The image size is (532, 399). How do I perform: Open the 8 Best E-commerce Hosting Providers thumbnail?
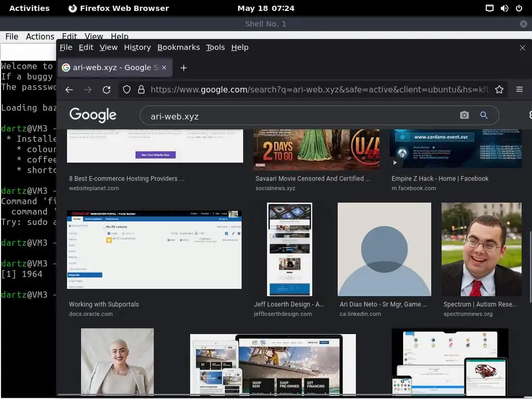tap(155, 146)
